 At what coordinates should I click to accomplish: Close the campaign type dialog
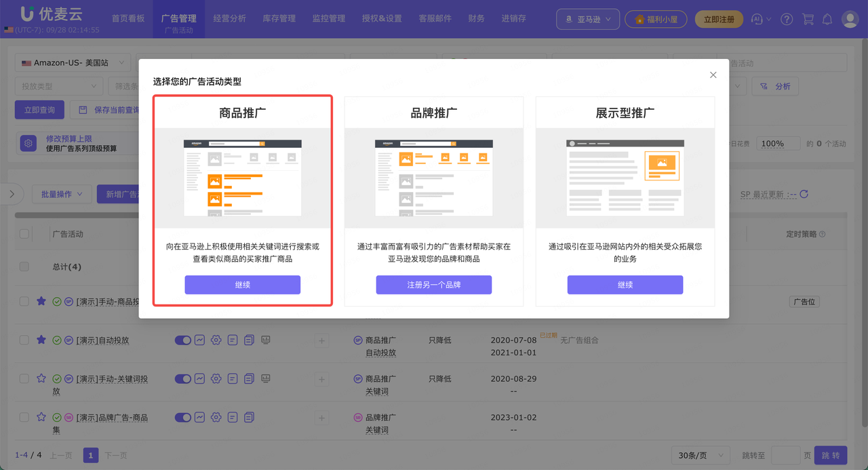(713, 75)
